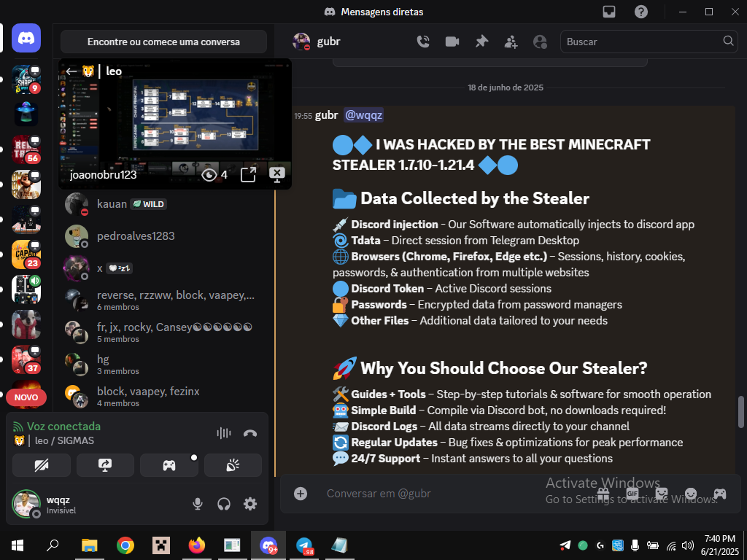747x560 pixels.
Task: Click the plus attachment button
Action: pyautogui.click(x=301, y=494)
